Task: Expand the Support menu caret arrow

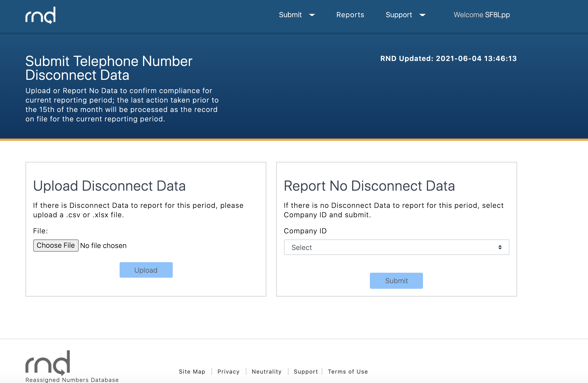Action: pyautogui.click(x=422, y=15)
